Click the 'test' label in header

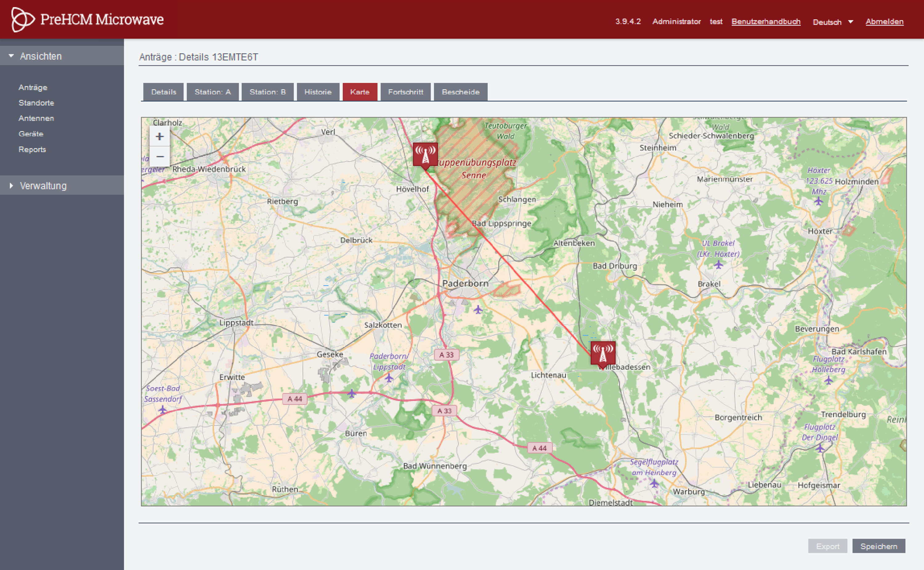point(716,22)
